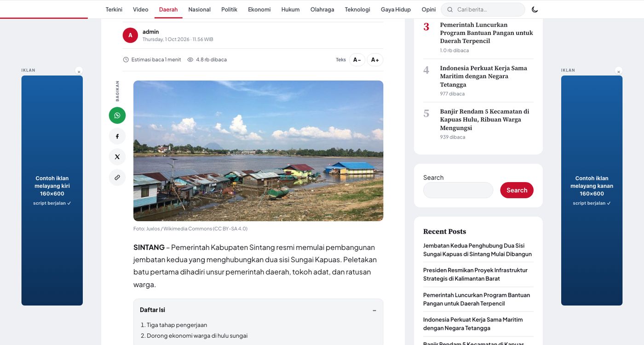Screen dimensions: 644x345
Task: Share article on X icon
Action: click(x=117, y=157)
